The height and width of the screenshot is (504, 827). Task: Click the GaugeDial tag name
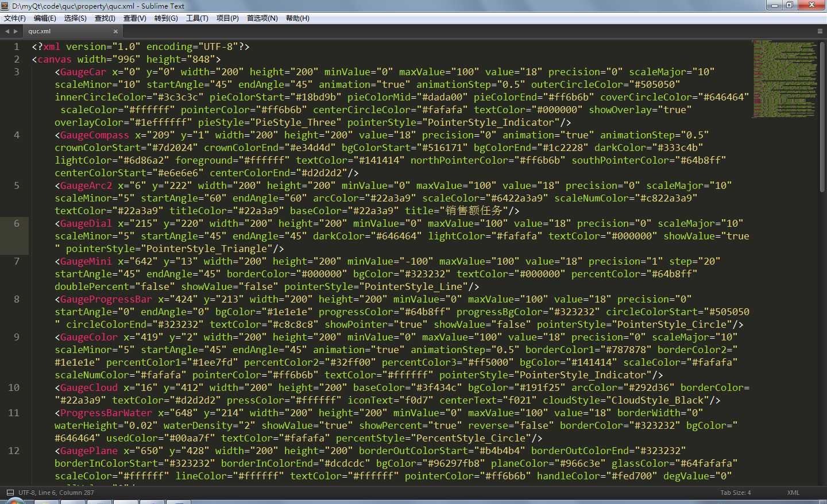coord(86,223)
